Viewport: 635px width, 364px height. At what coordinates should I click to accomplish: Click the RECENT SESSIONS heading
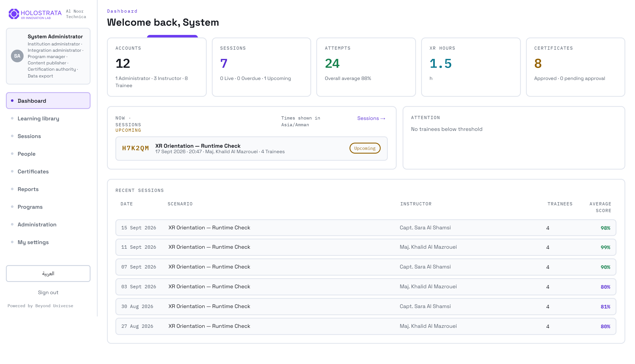[x=140, y=190]
